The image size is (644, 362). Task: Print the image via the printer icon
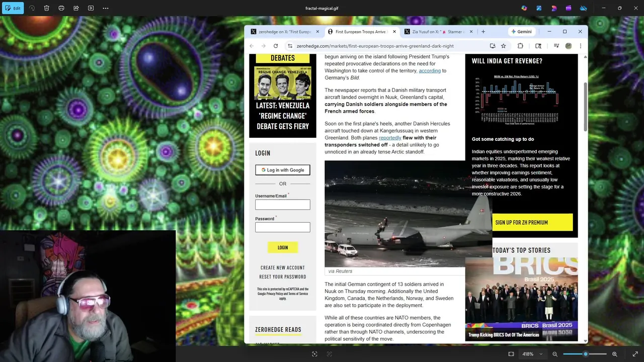click(61, 8)
